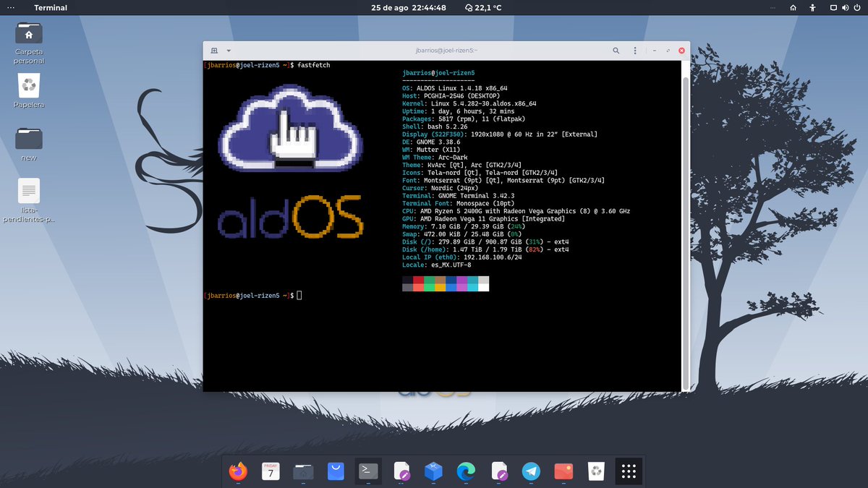Open the text editor icon beside Telegram in dock
868x488 pixels.
point(499,472)
